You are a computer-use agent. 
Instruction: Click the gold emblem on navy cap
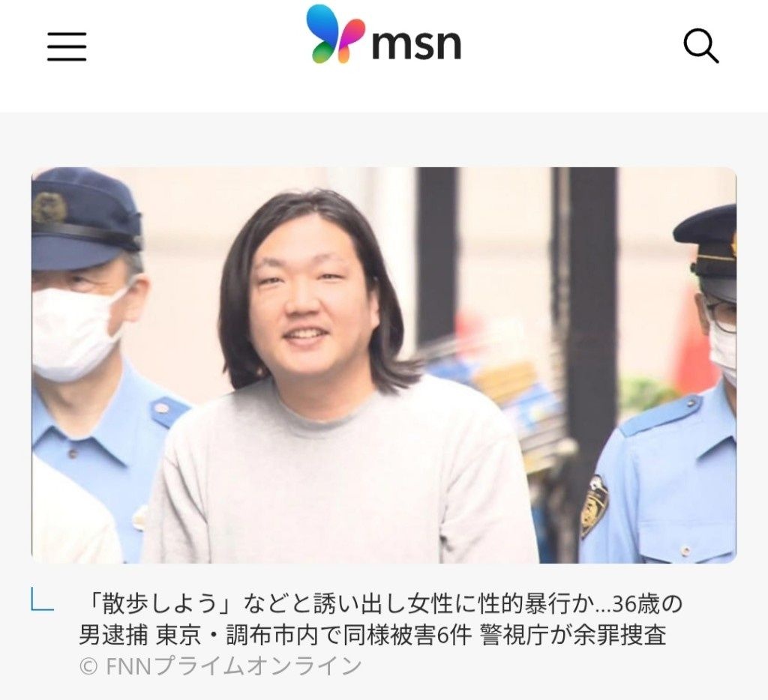coord(49,208)
